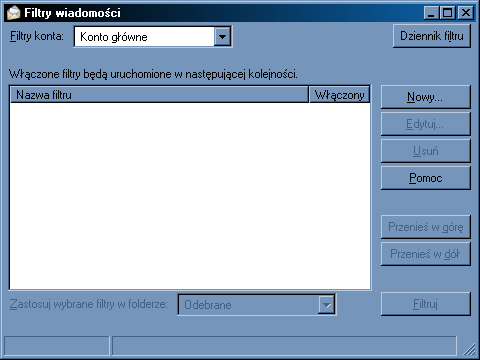Click Przenieś w górę button
Screen dimensions: 480x360
[x=425, y=227]
